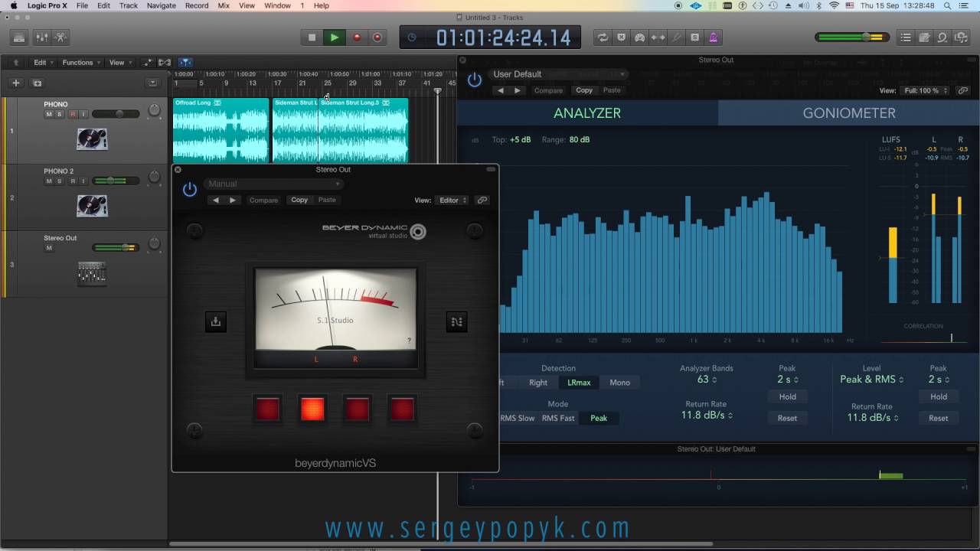Mute the PHONO 2 track

click(49, 181)
